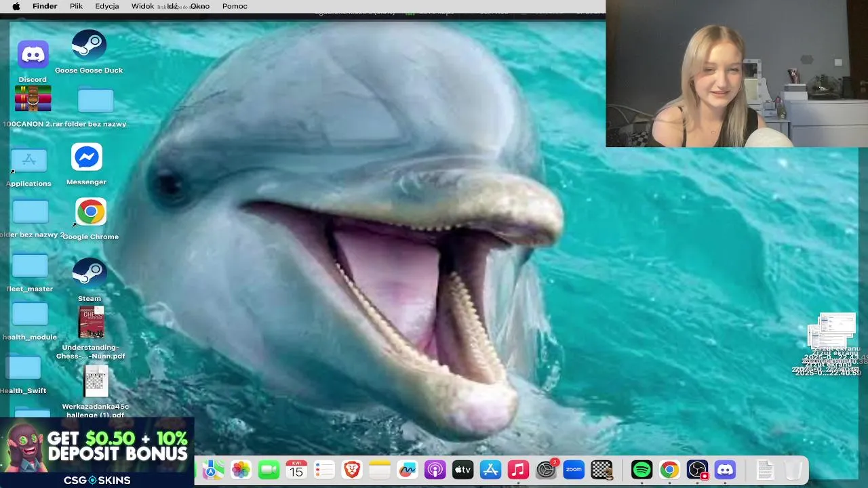
Task: Open System Settings with badge in Dock
Action: point(547,470)
